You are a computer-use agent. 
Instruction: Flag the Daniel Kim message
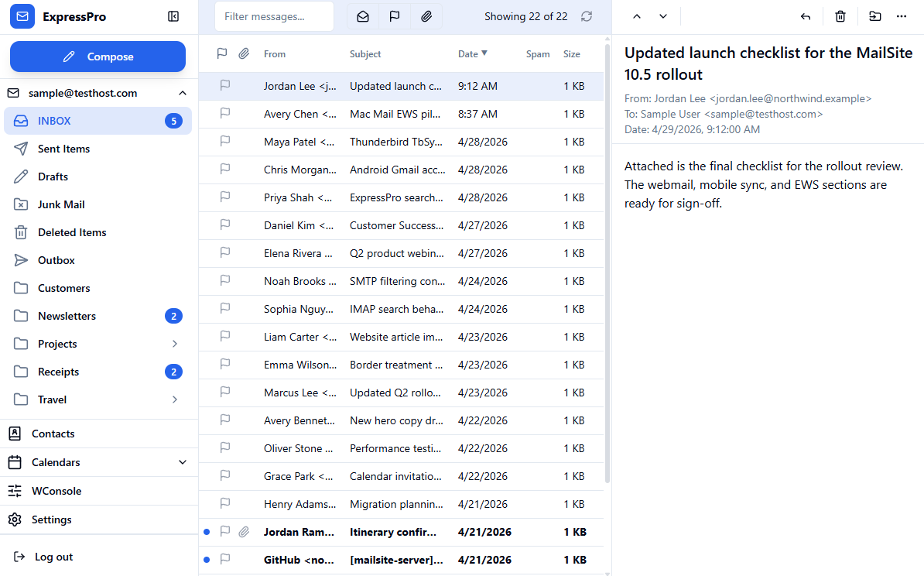225,225
